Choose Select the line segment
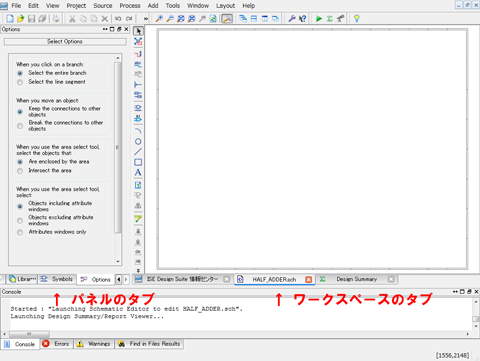Image resolution: width=480 pixels, height=361 pixels. coord(20,82)
